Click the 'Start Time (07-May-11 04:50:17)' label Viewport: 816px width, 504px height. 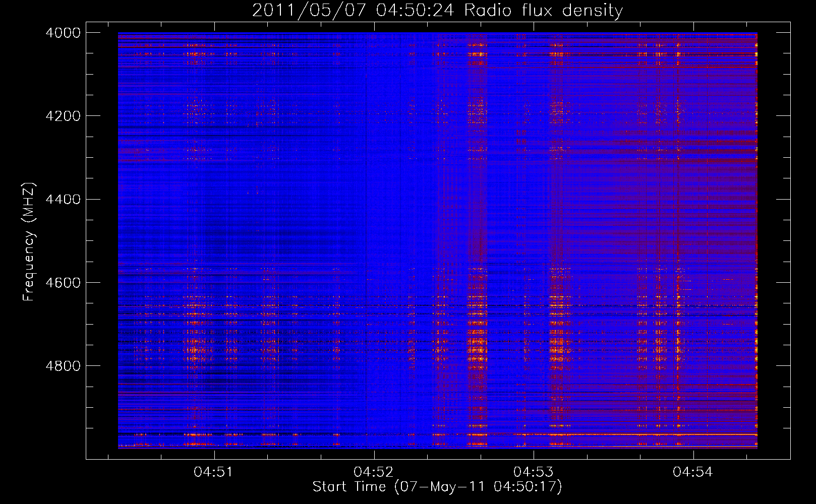click(437, 487)
